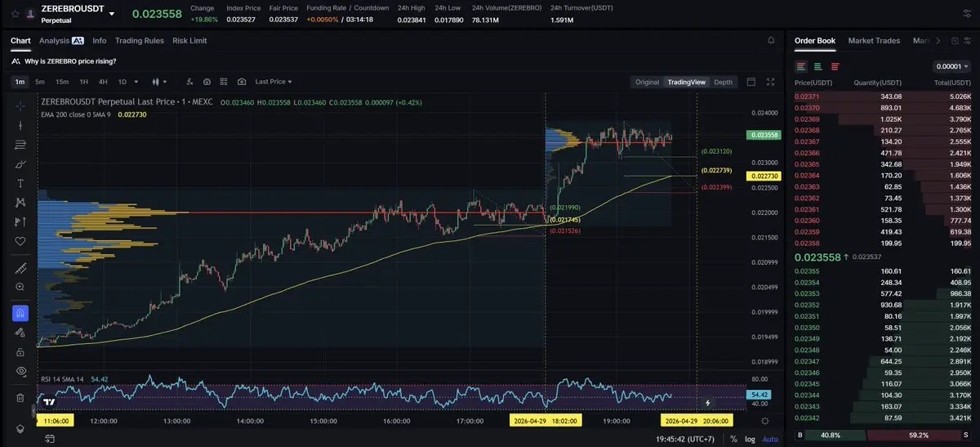Open the Fibonacci/gann lines tool

point(20,145)
